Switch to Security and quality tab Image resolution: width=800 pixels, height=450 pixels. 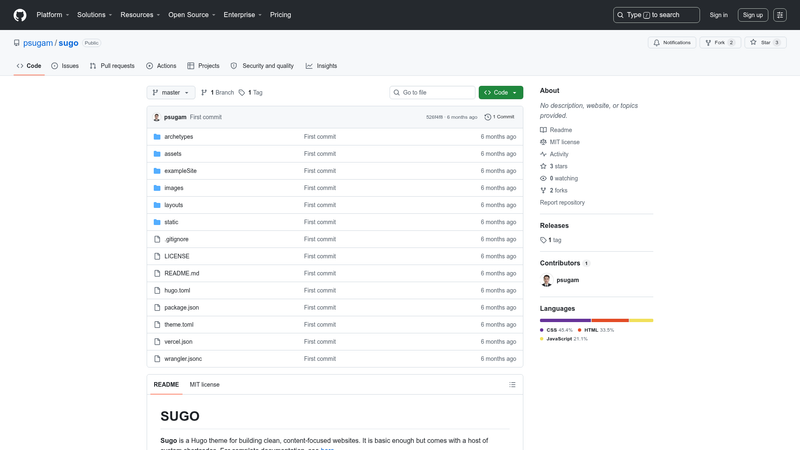(x=262, y=66)
